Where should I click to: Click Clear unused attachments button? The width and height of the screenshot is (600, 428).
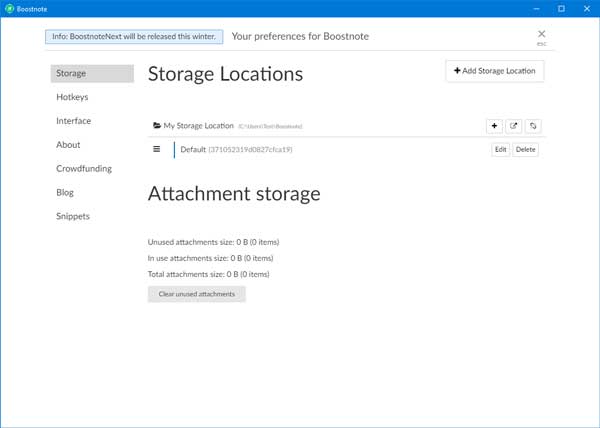click(x=196, y=294)
